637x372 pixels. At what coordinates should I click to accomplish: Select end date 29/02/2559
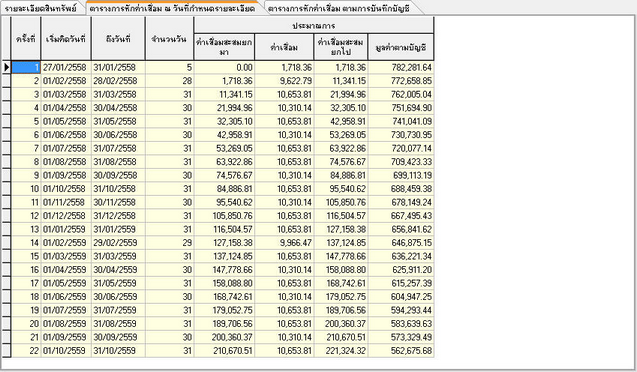point(118,243)
